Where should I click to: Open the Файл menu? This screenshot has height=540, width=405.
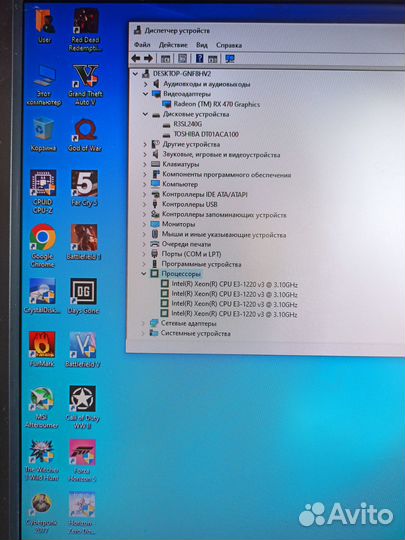[x=142, y=45]
